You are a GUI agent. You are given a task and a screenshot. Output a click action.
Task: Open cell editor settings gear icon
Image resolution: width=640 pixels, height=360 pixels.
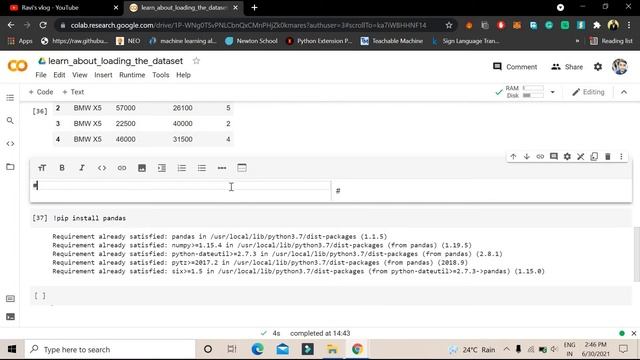[567, 156]
